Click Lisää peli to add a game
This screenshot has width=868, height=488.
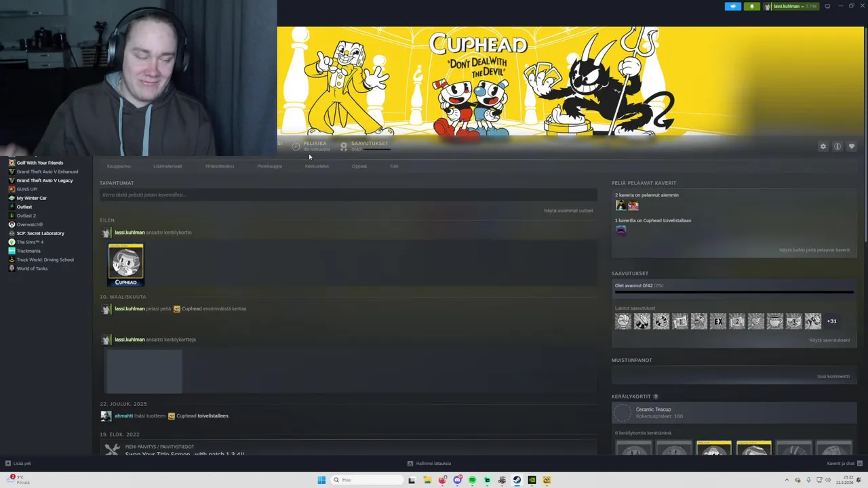click(x=18, y=464)
